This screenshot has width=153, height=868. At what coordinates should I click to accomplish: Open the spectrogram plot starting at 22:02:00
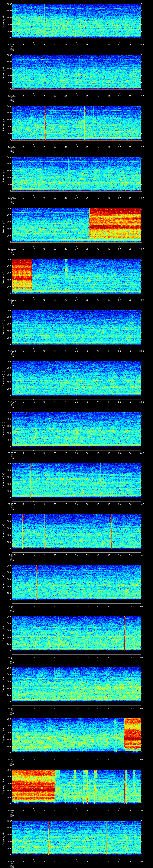coord(76,72)
